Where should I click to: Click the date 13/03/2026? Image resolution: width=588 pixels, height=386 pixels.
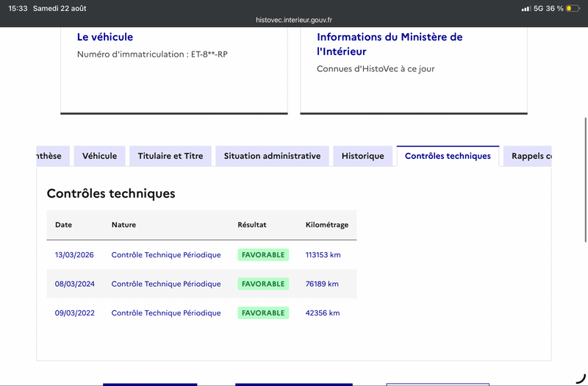74,254
